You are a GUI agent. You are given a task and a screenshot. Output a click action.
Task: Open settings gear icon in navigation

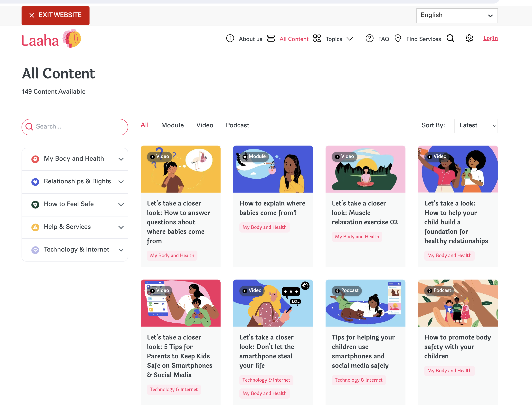(x=469, y=38)
